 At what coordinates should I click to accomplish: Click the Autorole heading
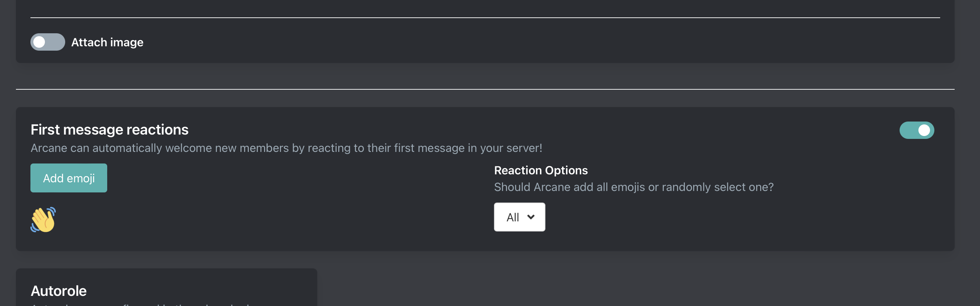pos(59,291)
